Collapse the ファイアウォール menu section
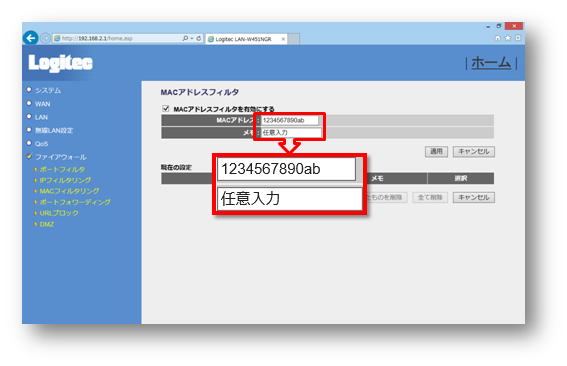This screenshot has height=366, width=567. click(61, 157)
